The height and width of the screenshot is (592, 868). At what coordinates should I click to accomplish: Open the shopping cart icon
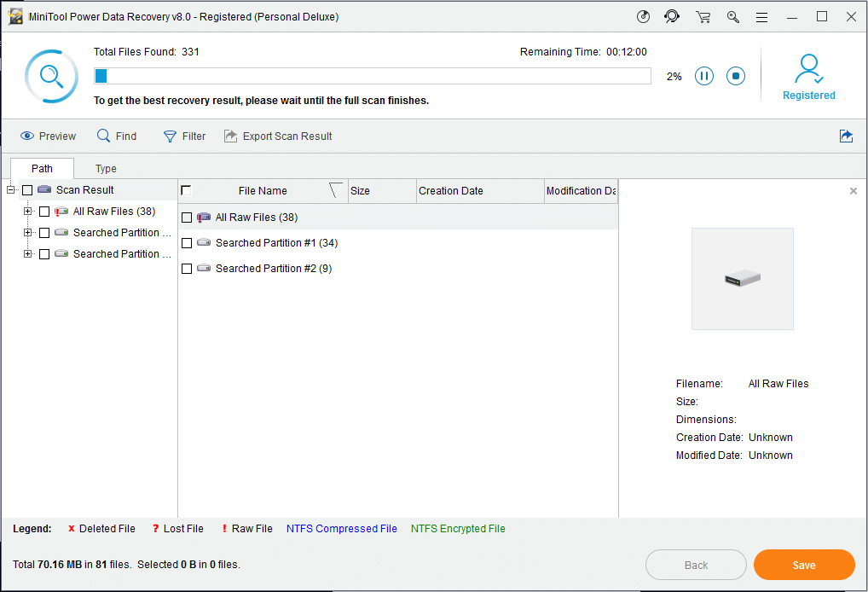coord(703,17)
